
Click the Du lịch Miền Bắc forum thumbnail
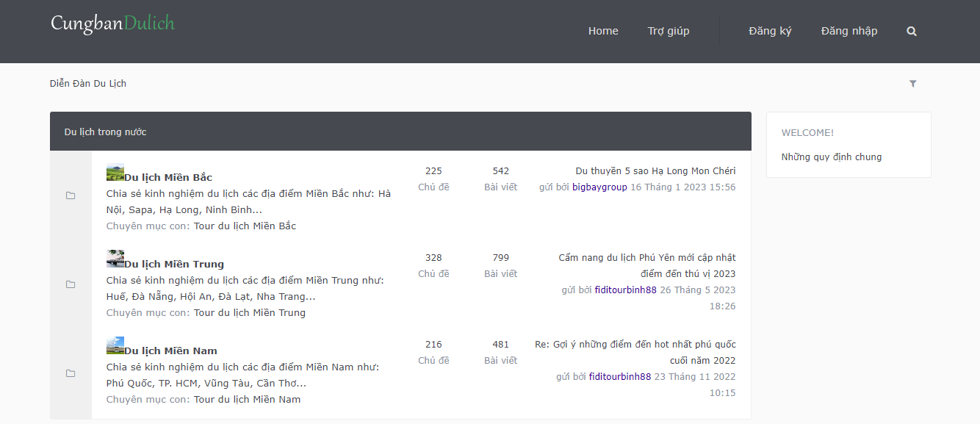(115, 173)
